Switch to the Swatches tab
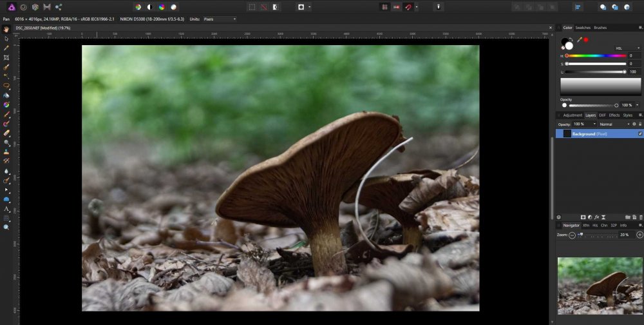 pyautogui.click(x=583, y=28)
